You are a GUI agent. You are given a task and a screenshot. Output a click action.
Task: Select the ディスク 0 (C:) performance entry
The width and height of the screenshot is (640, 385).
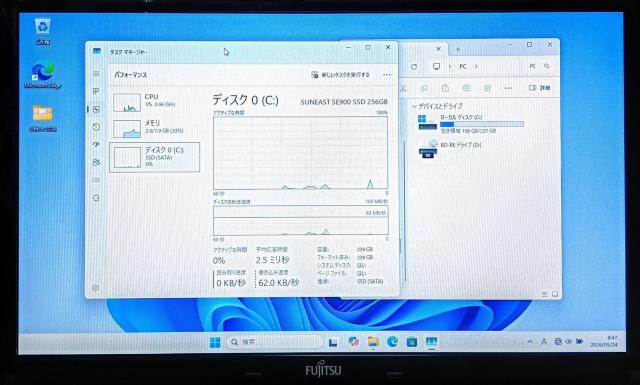(154, 157)
